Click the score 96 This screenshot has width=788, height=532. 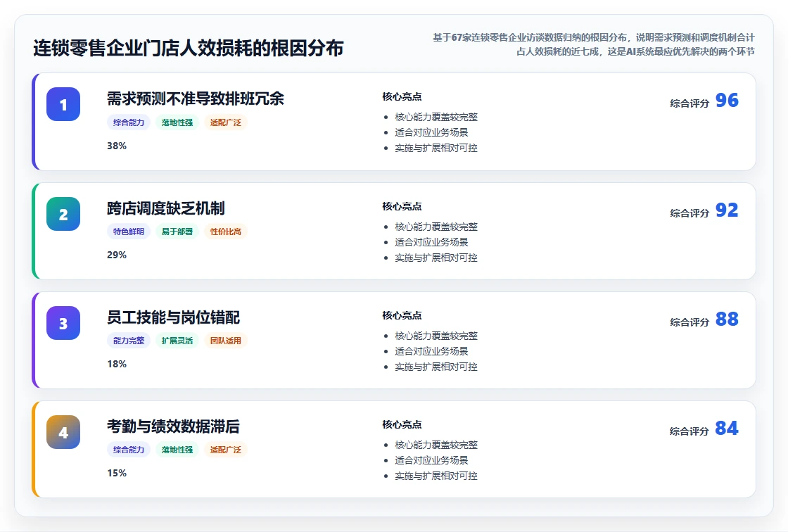pyautogui.click(x=727, y=100)
